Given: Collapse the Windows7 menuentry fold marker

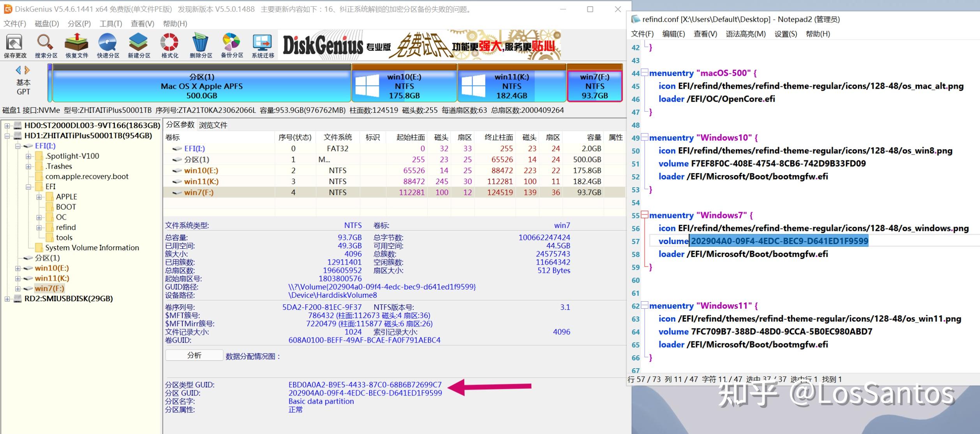Looking at the screenshot, I should click(x=645, y=215).
